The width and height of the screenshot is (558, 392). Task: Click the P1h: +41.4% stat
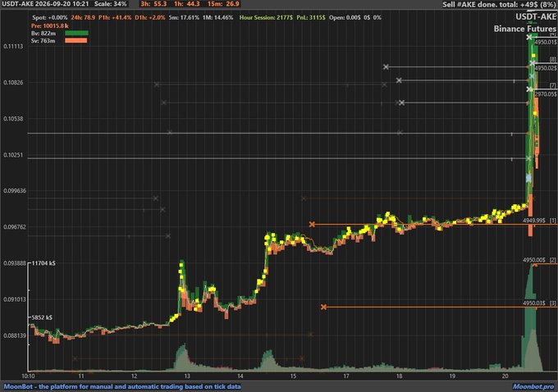(115, 17)
